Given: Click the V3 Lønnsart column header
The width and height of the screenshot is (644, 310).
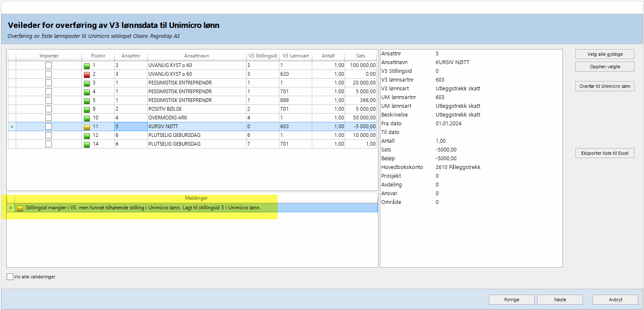Looking at the screenshot, I should (296, 56).
